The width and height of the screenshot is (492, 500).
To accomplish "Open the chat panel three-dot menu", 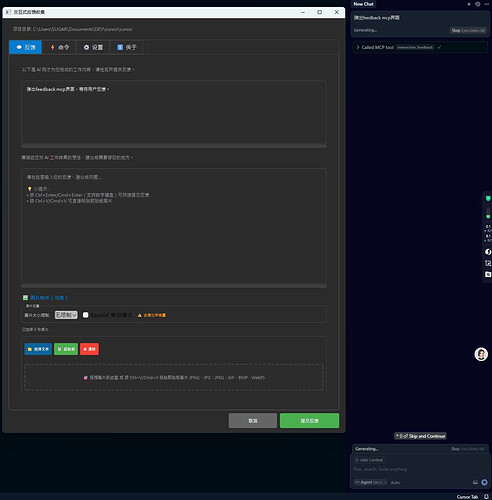I will [487, 4].
